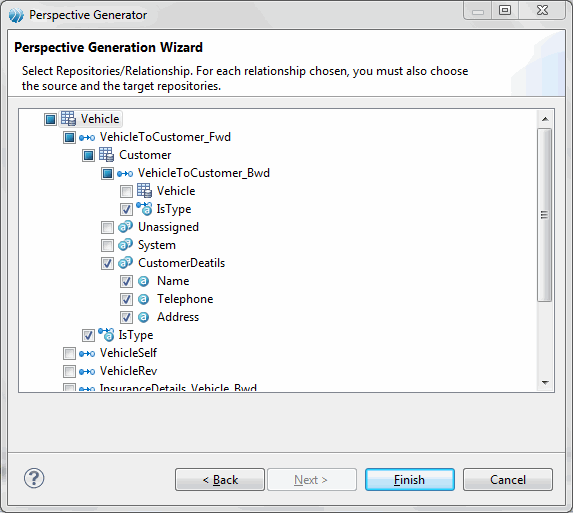Image resolution: width=573 pixels, height=513 pixels.
Task: Check the System checkbox
Action: 107,245
